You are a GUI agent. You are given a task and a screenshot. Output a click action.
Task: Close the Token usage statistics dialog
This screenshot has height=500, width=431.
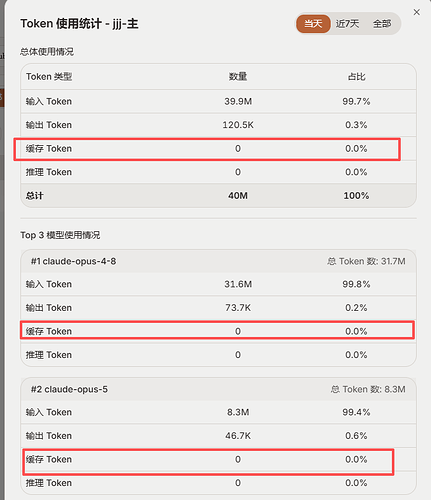[416, 12]
